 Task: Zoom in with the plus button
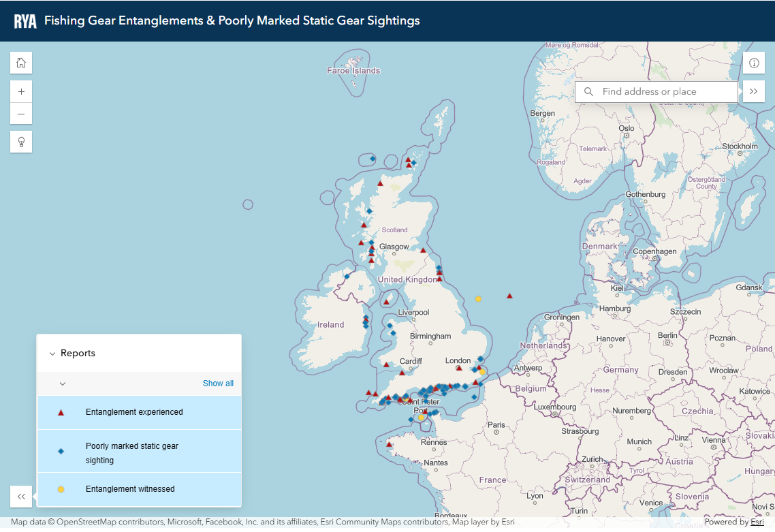pyautogui.click(x=21, y=91)
